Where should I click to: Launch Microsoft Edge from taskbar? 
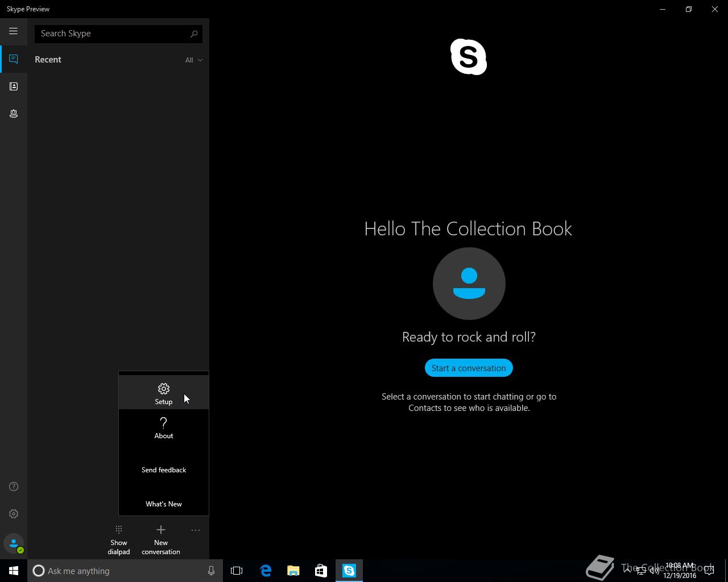(266, 571)
